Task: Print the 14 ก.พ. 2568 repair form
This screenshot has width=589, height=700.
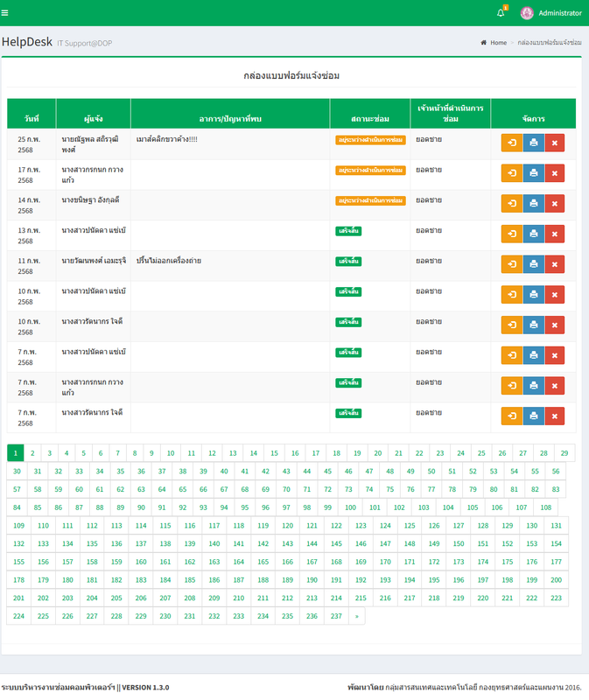Action: click(534, 204)
